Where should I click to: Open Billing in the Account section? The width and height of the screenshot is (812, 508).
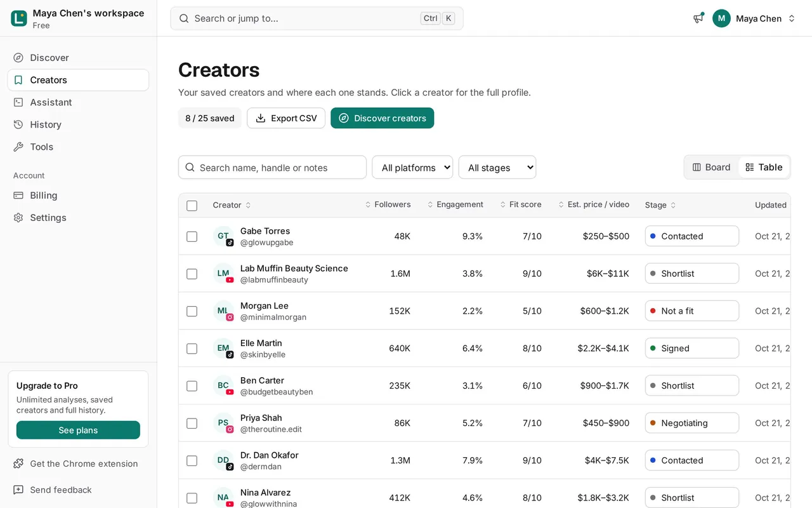(78, 196)
